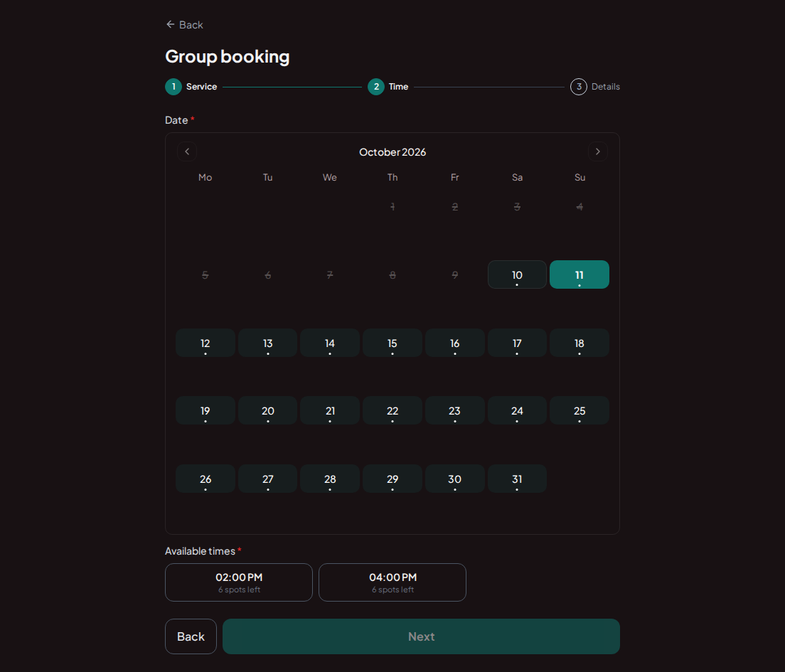Click the Sa weekday header
This screenshot has width=785, height=672.
[517, 177]
